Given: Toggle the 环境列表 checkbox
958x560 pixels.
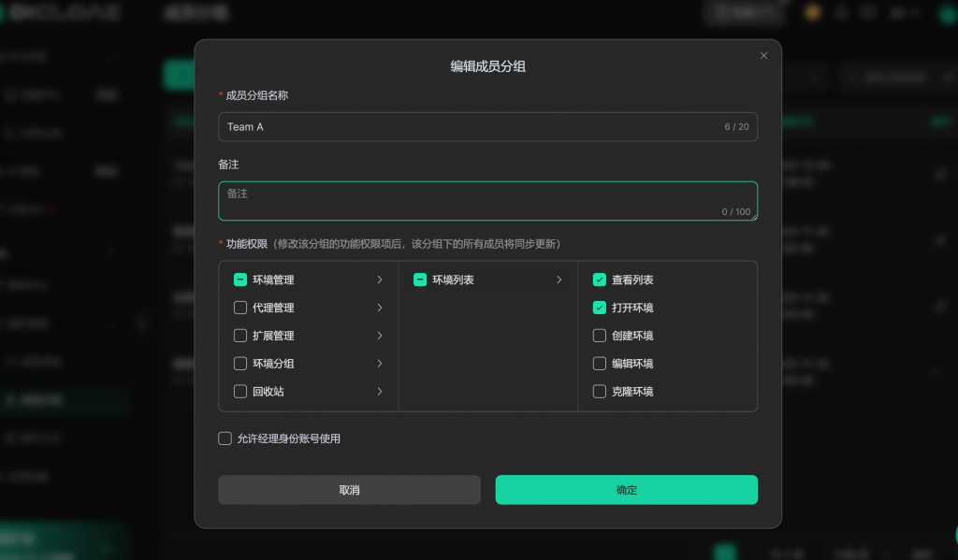Looking at the screenshot, I should coord(420,280).
